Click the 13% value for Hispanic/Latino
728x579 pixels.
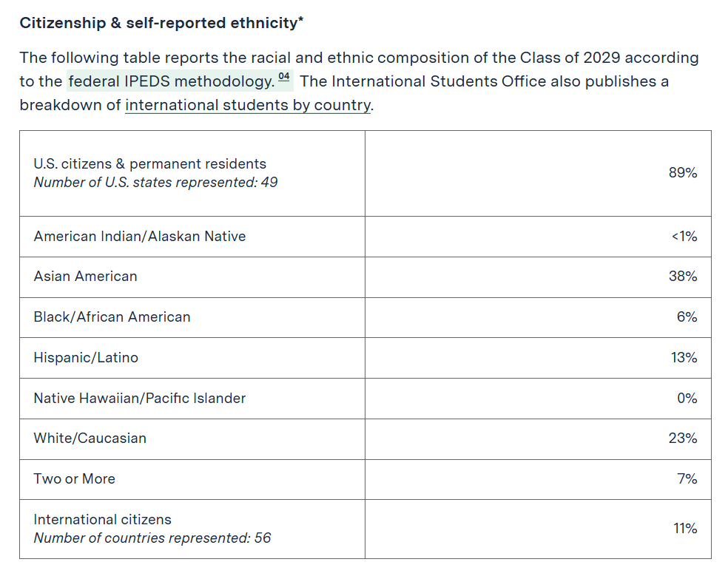coord(684,358)
